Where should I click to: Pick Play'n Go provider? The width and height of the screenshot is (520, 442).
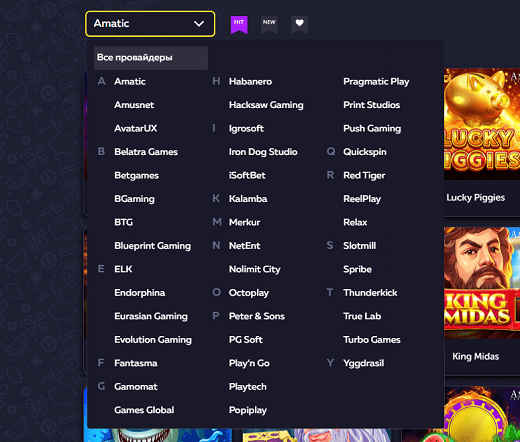249,363
